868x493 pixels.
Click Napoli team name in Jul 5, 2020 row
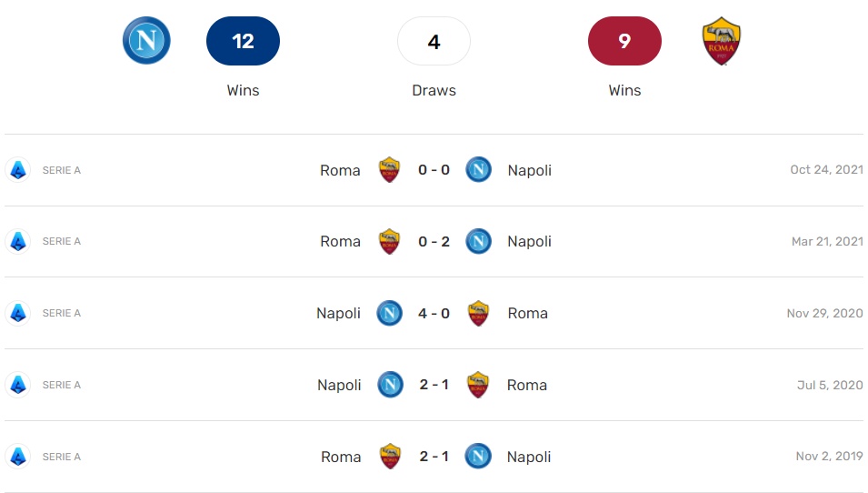tap(339, 385)
